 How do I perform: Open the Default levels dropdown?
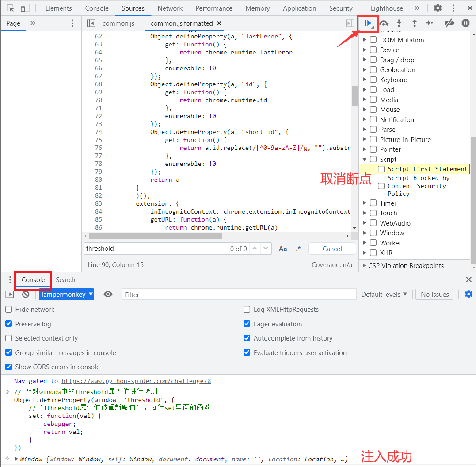tap(384, 295)
